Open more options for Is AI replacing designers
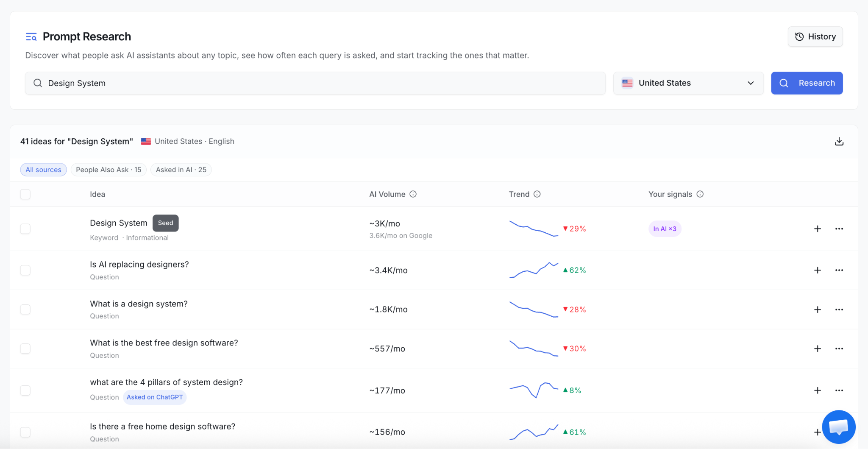The image size is (868, 449). pos(839,271)
